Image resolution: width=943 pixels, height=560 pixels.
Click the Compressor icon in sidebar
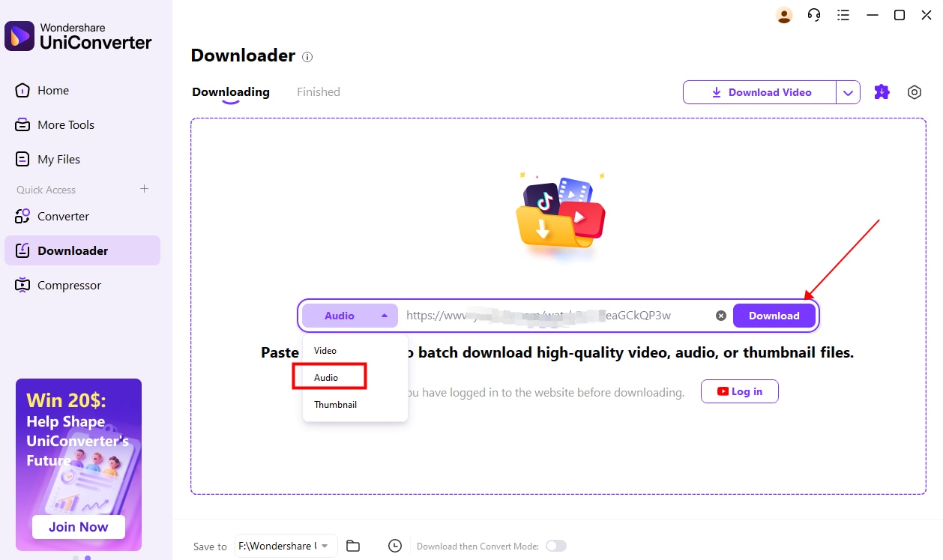pos(22,285)
